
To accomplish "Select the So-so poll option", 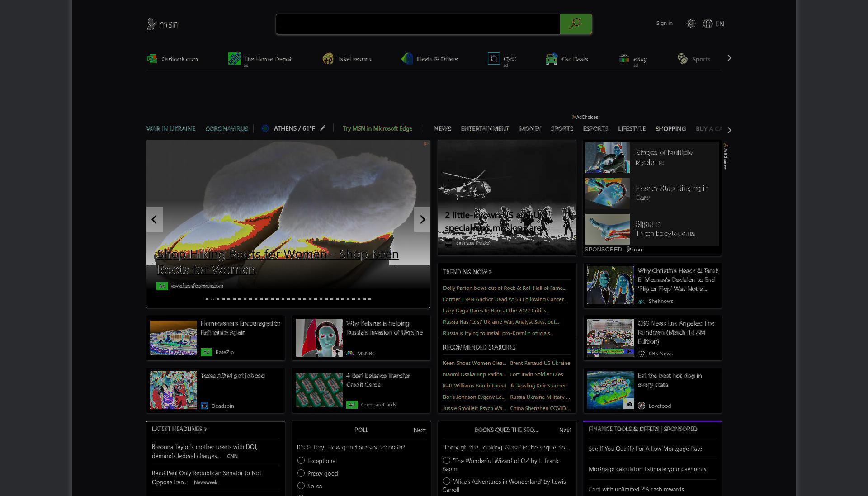I will tap(301, 486).
